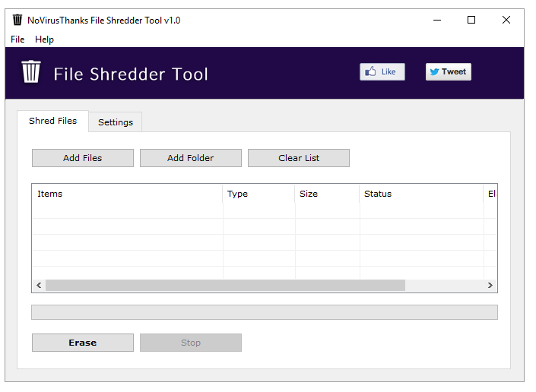536x392 pixels.
Task: Click the Add Folder button
Action: click(191, 158)
